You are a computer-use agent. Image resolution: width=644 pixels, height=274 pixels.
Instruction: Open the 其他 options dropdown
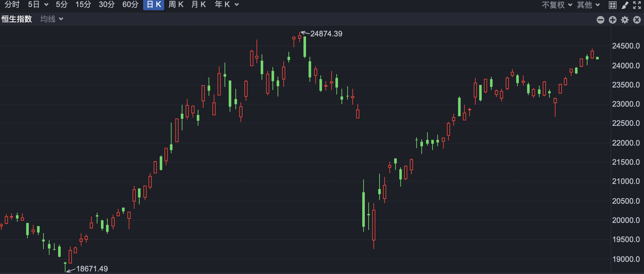click(588, 5)
